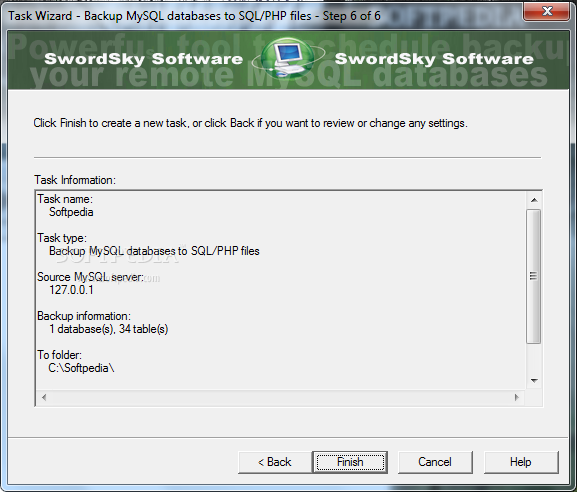Click the vertical scrollbar up arrow
The image size is (577, 492).
(534, 200)
